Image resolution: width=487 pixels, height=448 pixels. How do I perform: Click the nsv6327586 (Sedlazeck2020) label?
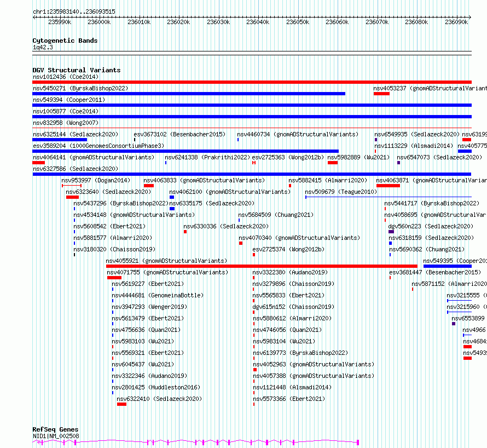point(76,169)
